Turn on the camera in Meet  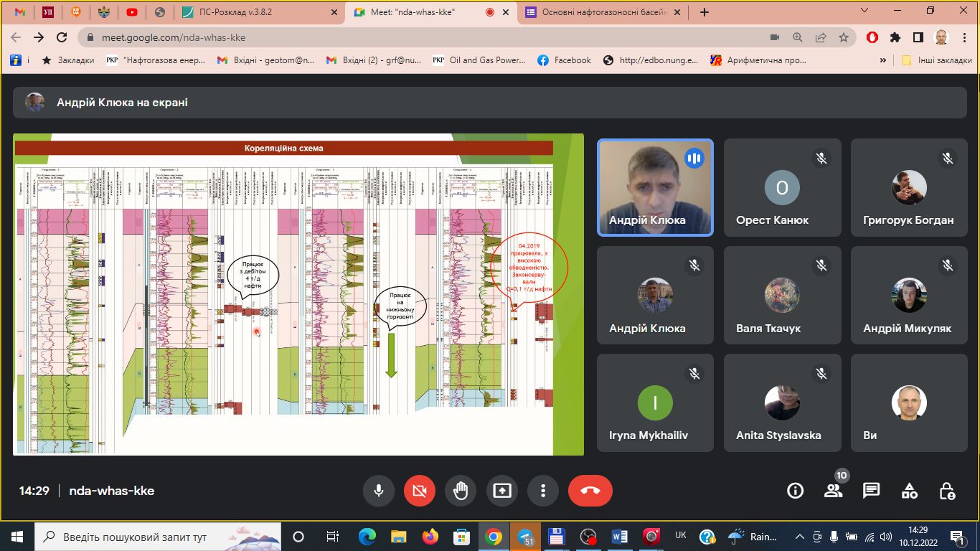coord(420,491)
